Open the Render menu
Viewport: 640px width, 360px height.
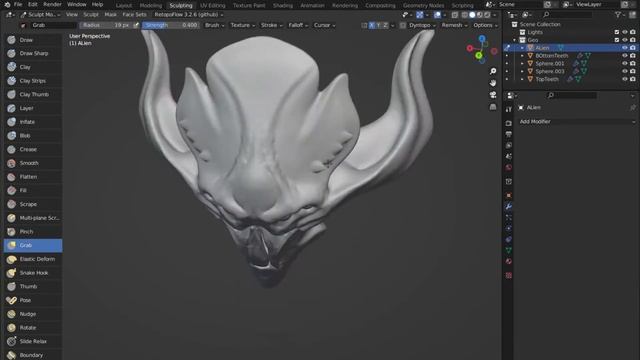point(52,4)
